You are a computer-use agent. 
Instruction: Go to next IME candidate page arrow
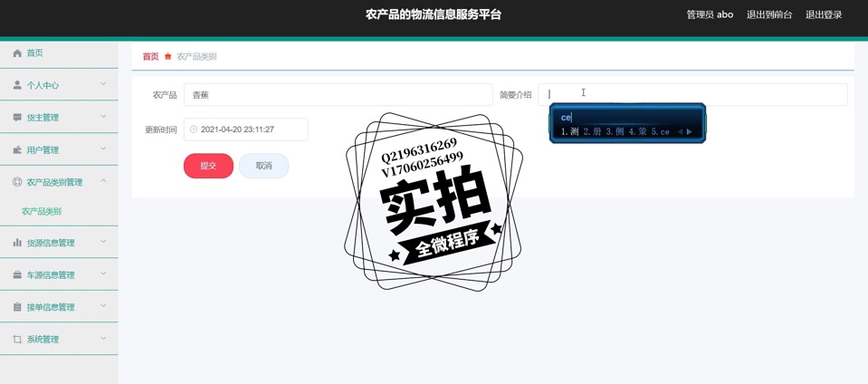click(x=689, y=132)
